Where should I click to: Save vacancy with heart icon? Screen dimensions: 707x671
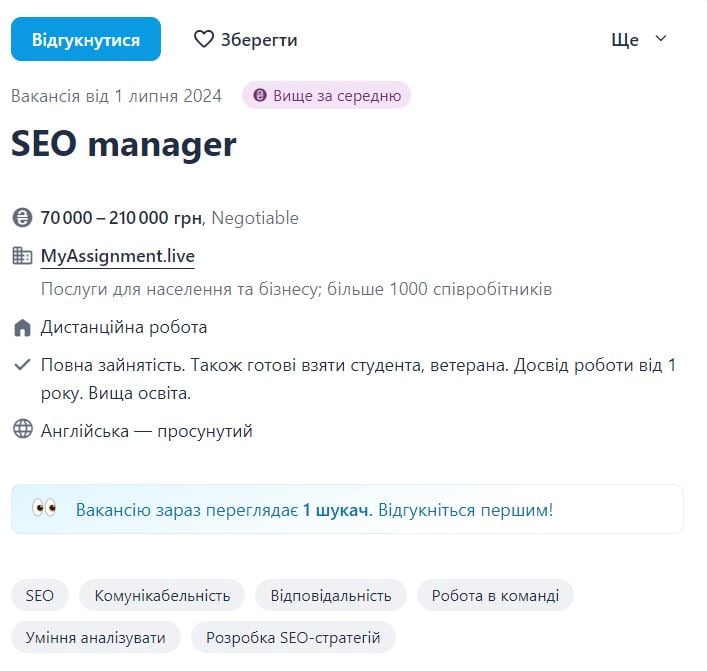click(203, 39)
